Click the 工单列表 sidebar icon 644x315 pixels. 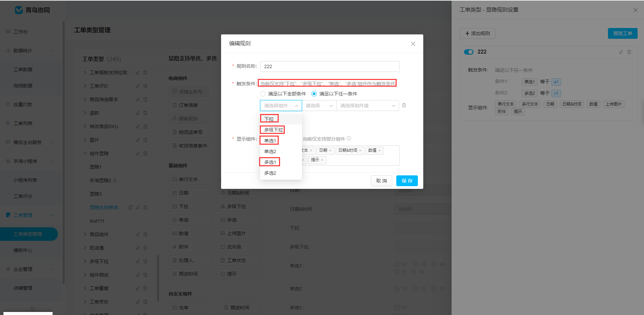click(8, 123)
